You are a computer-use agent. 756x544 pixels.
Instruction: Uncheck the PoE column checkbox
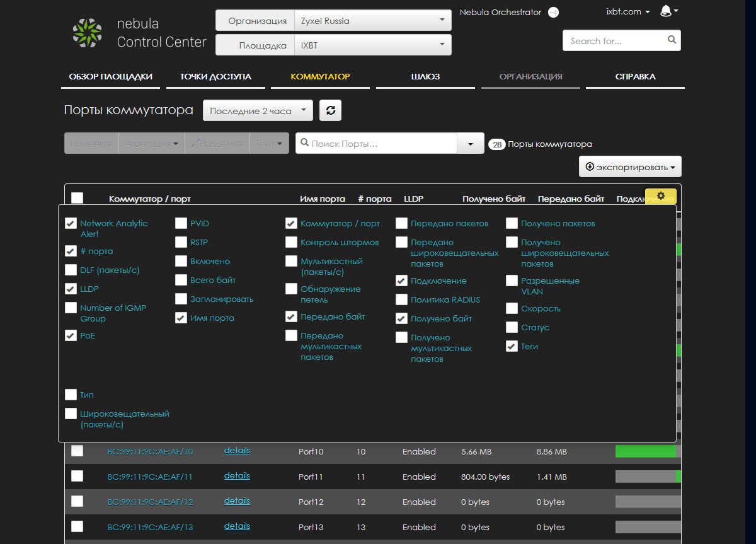(x=71, y=336)
